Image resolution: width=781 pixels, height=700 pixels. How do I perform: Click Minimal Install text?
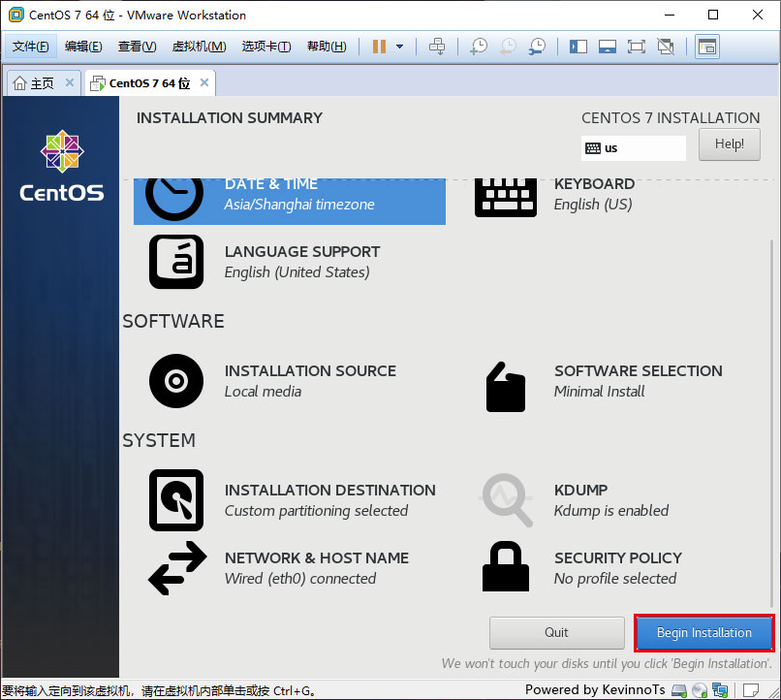(599, 392)
